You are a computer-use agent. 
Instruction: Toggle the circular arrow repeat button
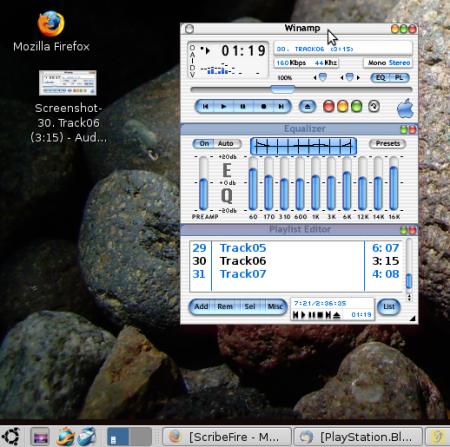click(x=374, y=106)
